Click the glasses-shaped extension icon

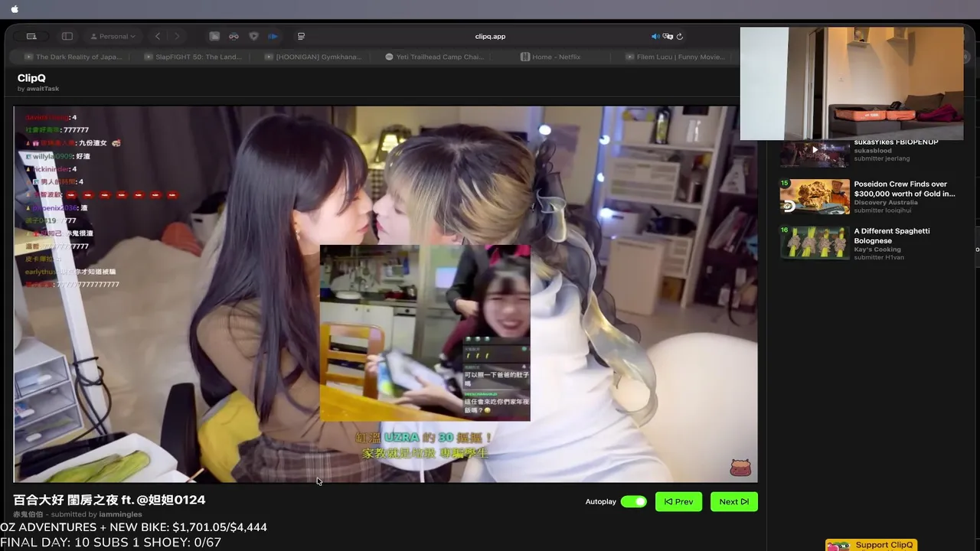click(x=234, y=36)
